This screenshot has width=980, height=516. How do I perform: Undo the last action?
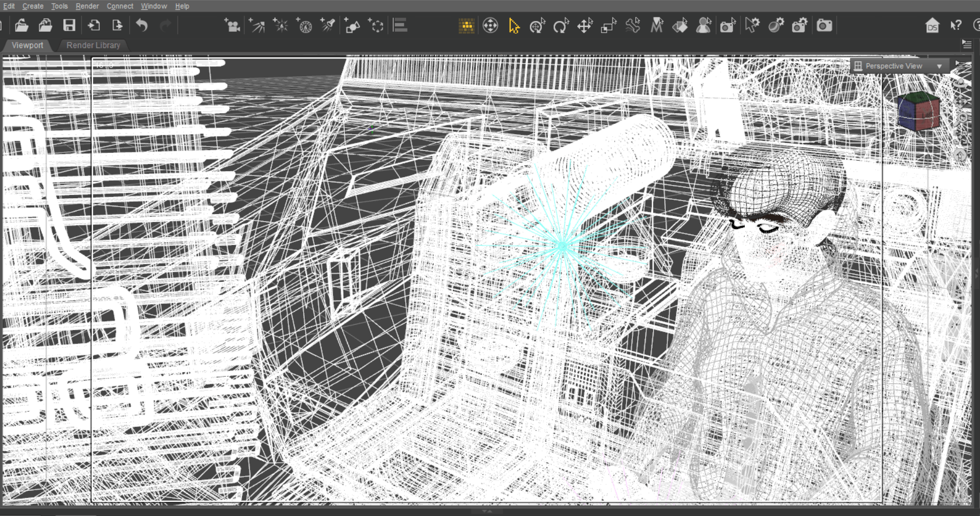pos(141,25)
